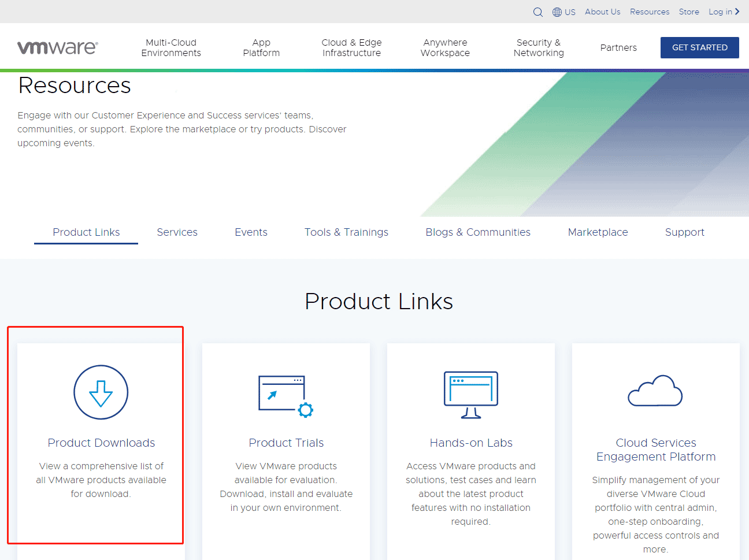Click the Resources page heading
Image resolution: width=749 pixels, height=560 pixels.
pos(75,86)
